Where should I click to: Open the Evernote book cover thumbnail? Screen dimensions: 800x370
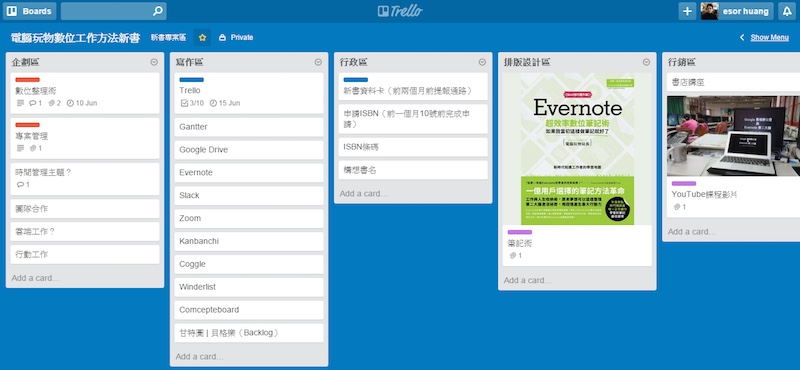click(577, 149)
